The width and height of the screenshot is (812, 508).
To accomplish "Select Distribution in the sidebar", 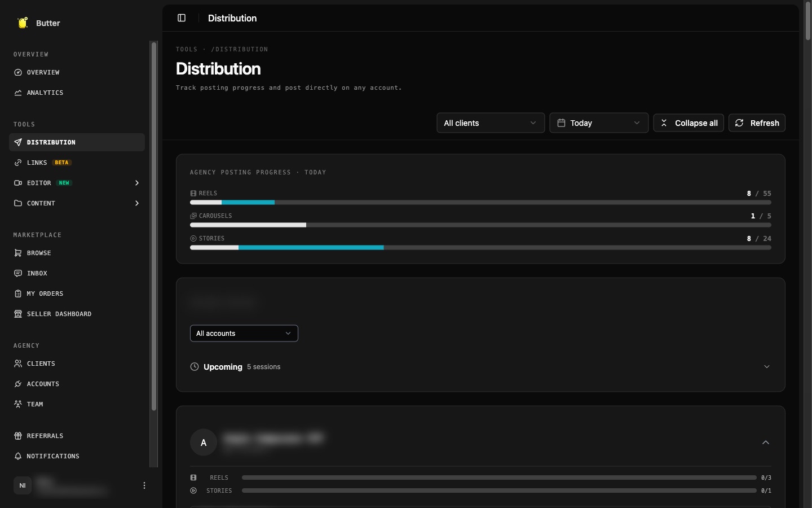I will (77, 142).
